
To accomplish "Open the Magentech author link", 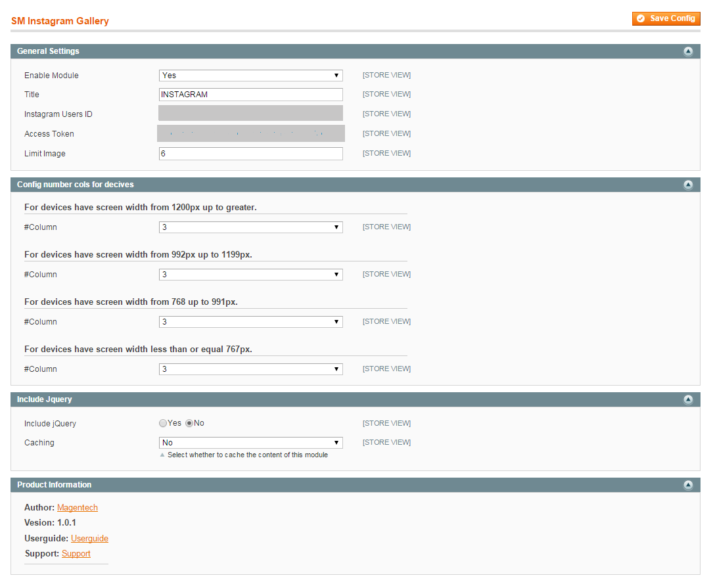I will (x=78, y=507).
